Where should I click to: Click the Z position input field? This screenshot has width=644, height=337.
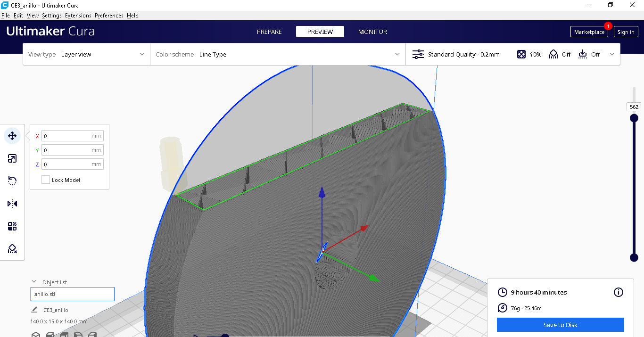click(x=73, y=164)
